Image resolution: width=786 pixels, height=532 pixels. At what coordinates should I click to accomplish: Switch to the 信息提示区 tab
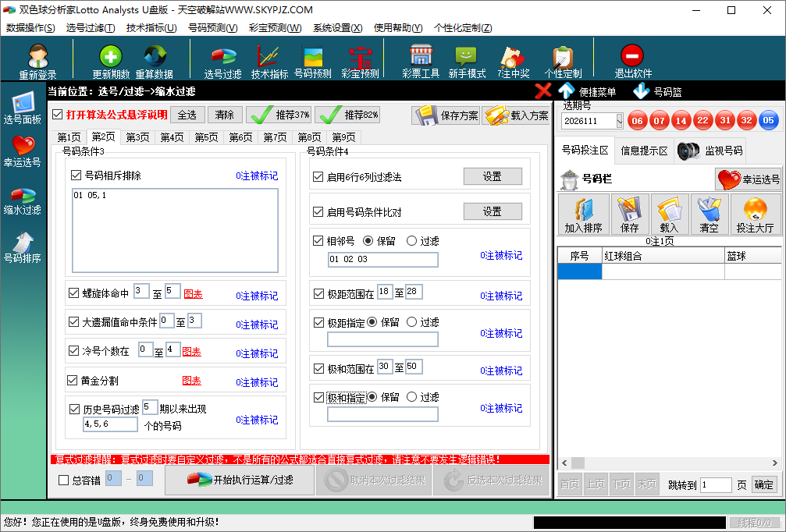click(644, 151)
